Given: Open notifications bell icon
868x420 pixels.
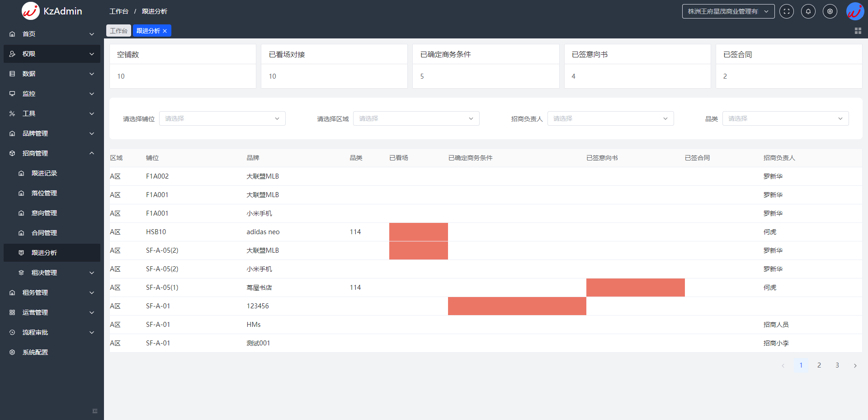Looking at the screenshot, I should (x=808, y=11).
